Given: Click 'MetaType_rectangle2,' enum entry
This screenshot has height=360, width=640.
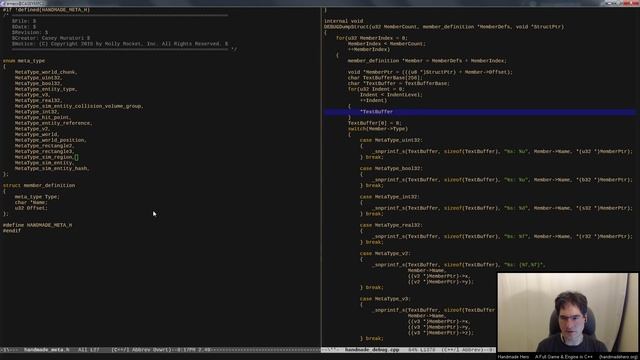Looking at the screenshot, I should tap(44, 146).
